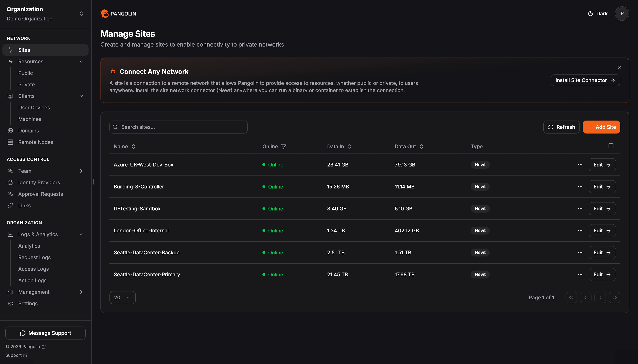Select the Sites icon in the sidebar
This screenshot has height=364, width=638.
click(10, 50)
